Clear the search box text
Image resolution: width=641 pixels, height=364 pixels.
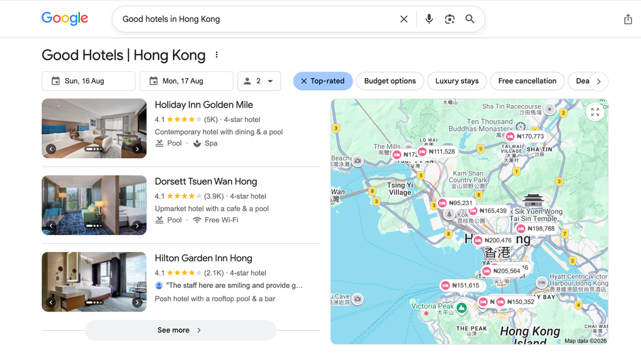click(404, 19)
